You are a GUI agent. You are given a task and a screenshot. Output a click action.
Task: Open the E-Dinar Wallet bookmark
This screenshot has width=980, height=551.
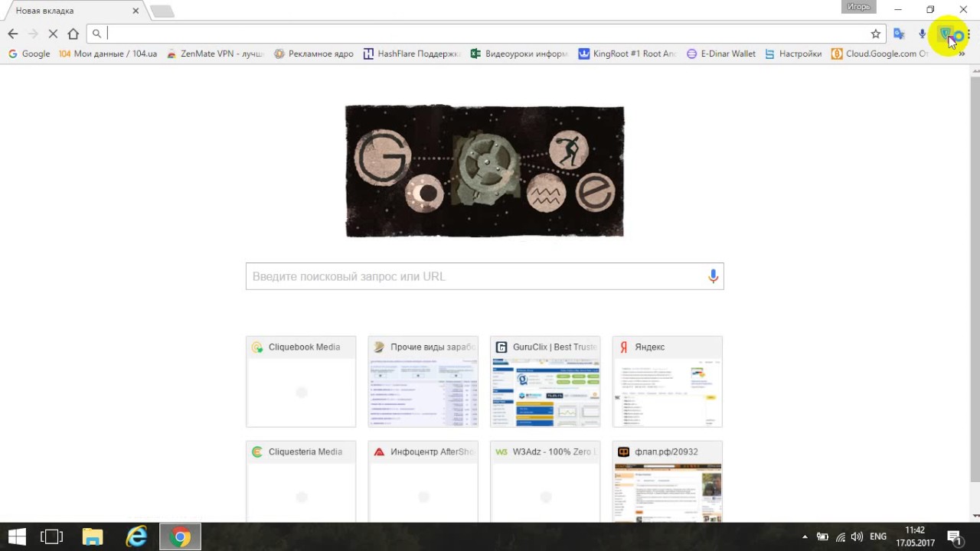[x=721, y=54]
